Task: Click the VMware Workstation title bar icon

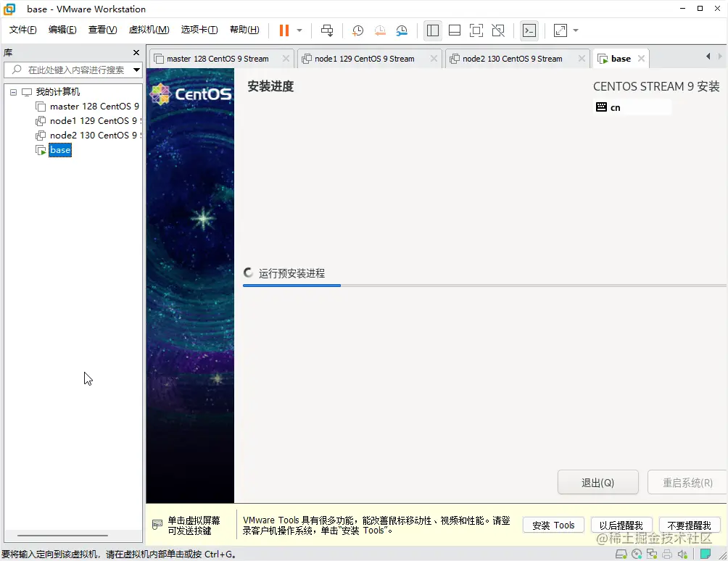Action: (x=9, y=9)
